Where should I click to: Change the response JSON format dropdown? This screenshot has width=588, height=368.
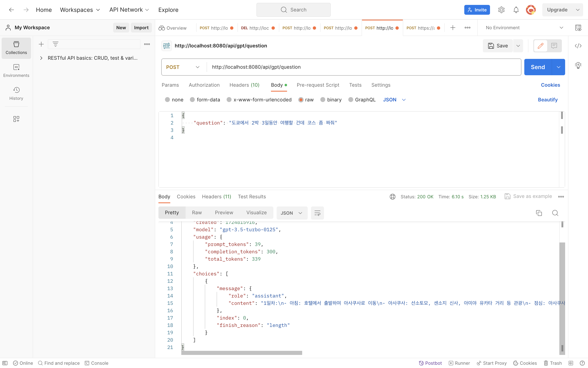coord(292,213)
